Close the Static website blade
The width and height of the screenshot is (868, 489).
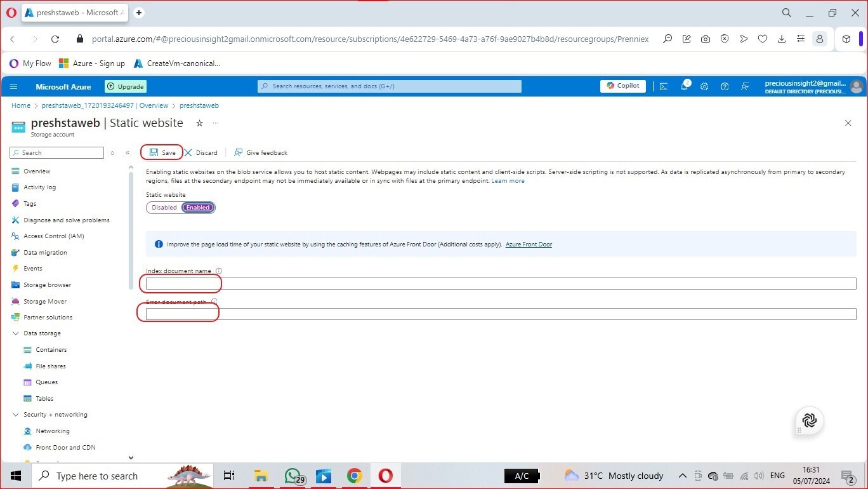point(848,123)
